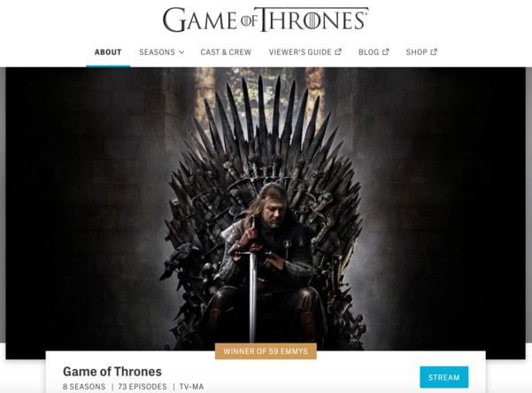Click the 73 Episodes label
The image size is (532, 393).
pyautogui.click(x=143, y=387)
